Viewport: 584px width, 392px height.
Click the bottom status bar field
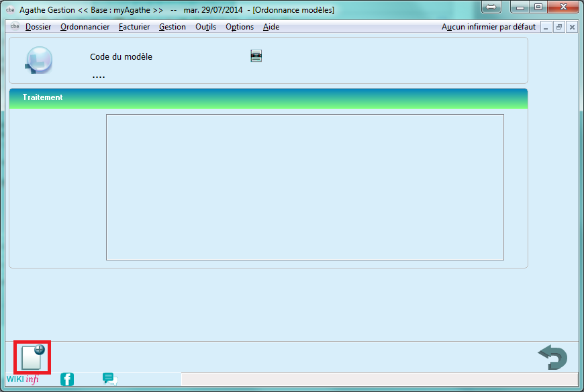[379, 379]
